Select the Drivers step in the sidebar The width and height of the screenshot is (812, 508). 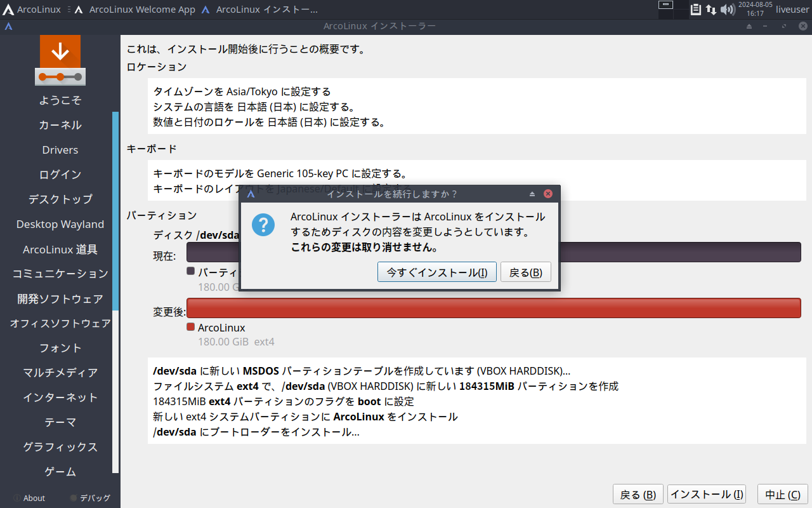[x=60, y=150]
